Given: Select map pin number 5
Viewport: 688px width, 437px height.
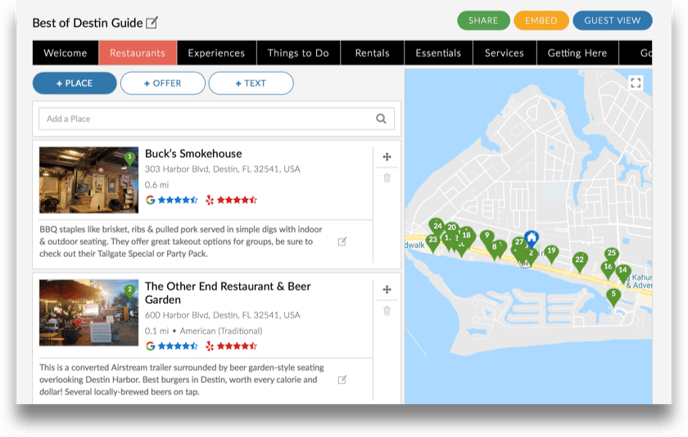Looking at the screenshot, I should pos(613,295).
